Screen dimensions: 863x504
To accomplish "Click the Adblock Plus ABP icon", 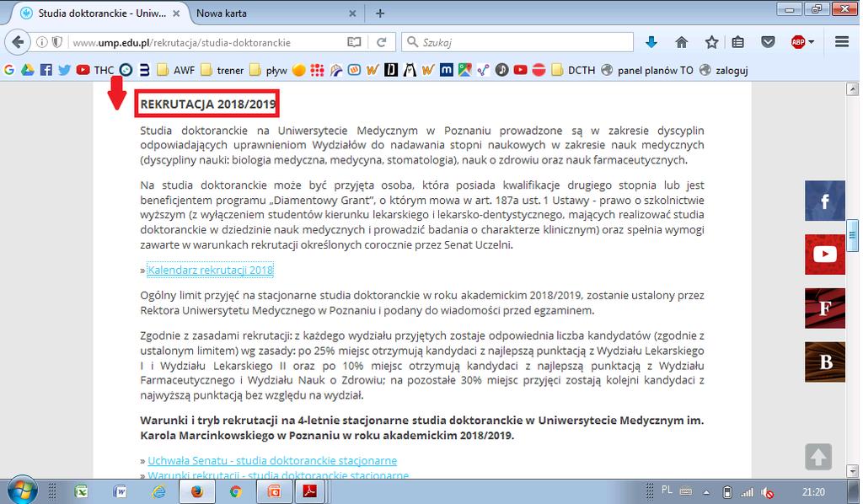I will [x=797, y=42].
